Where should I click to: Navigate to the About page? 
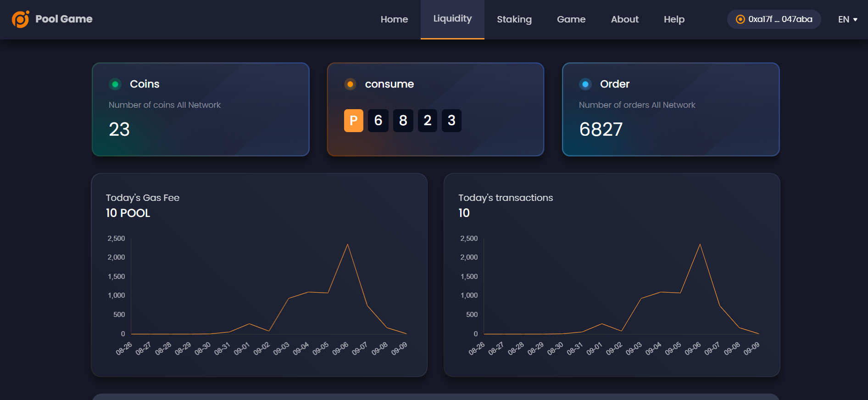pos(624,19)
